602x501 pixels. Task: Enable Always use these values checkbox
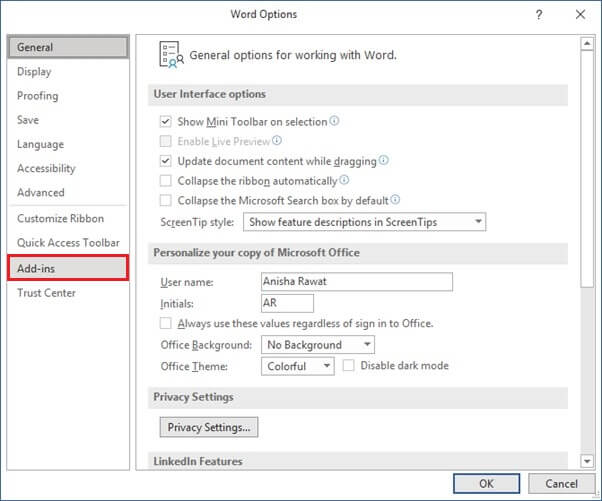[x=165, y=323]
